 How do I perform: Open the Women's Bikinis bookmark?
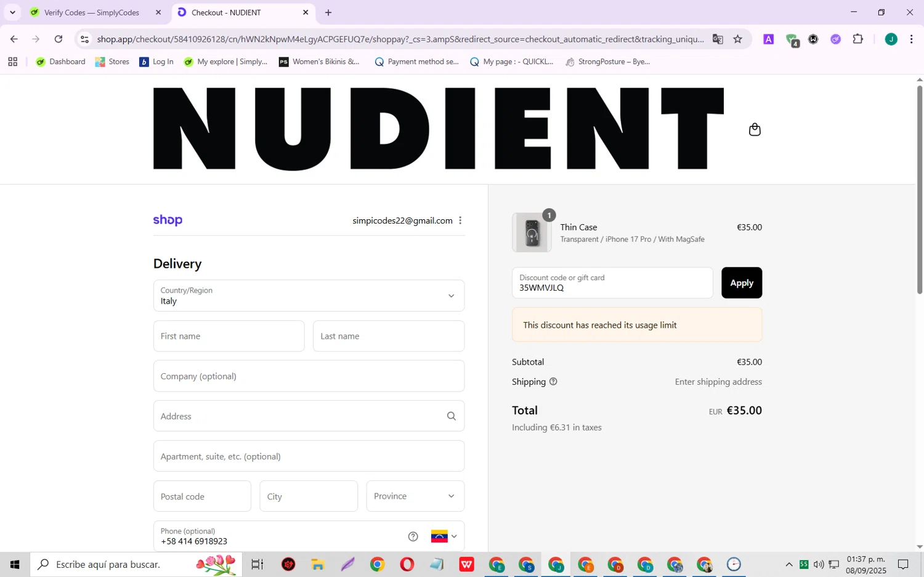click(319, 62)
